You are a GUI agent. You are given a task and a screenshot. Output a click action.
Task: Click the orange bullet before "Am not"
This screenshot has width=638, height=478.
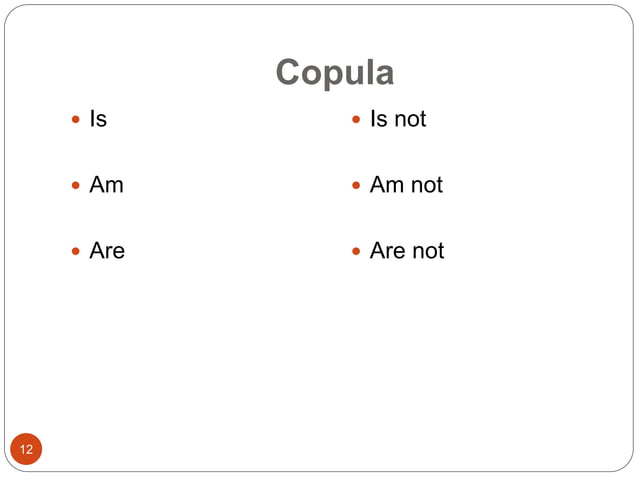(x=356, y=186)
